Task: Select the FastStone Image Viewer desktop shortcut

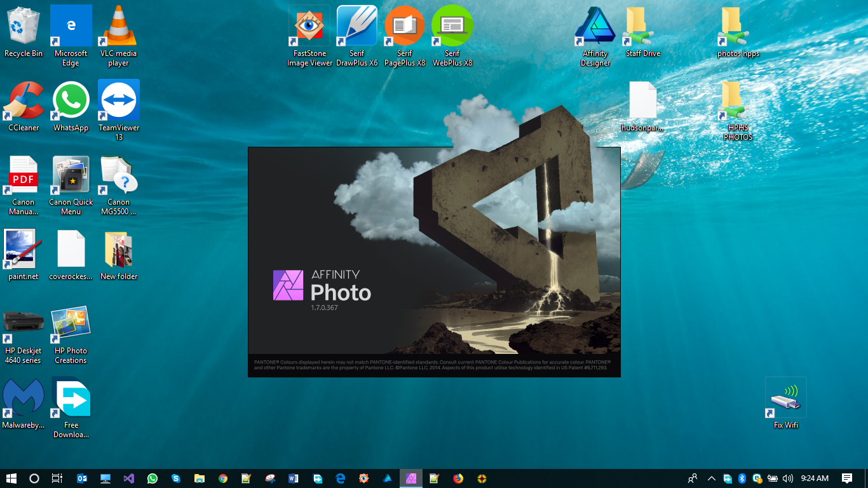Action: [x=309, y=36]
